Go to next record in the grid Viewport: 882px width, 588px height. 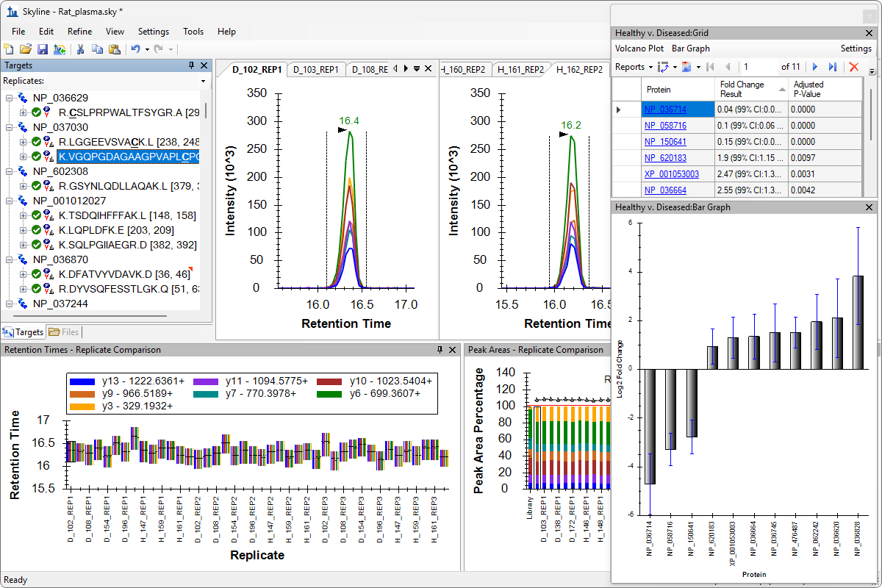pyautogui.click(x=815, y=67)
